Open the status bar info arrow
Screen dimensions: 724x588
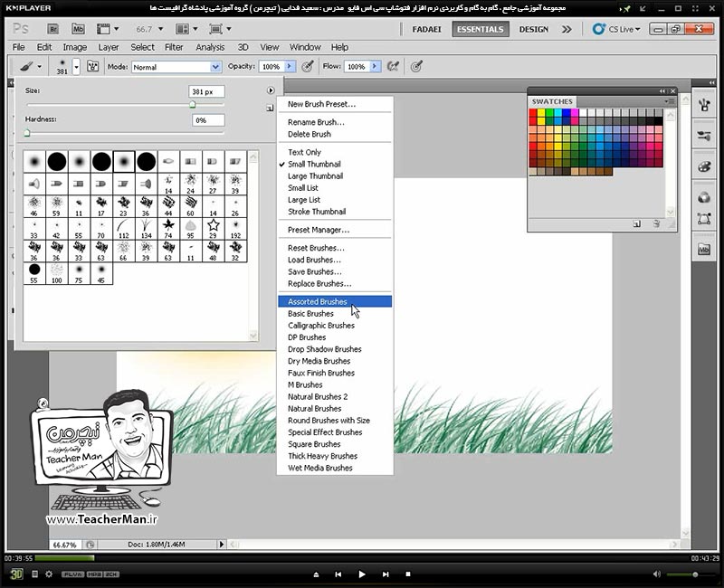pos(221,545)
